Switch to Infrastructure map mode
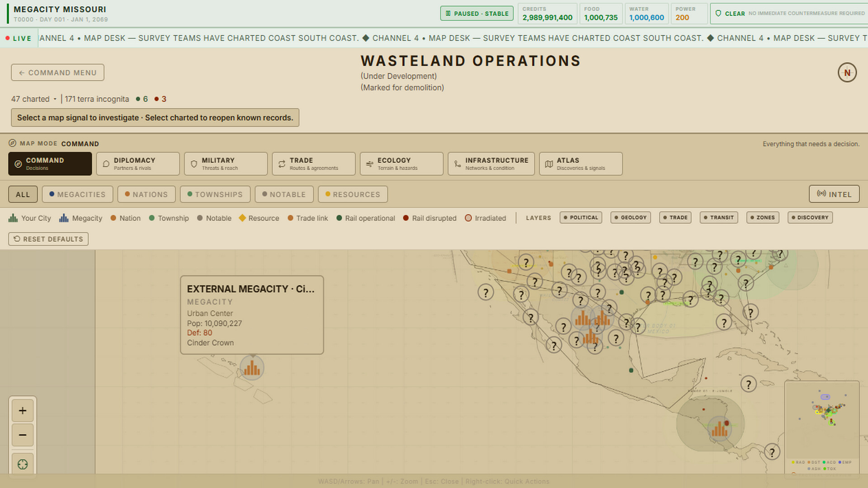The width and height of the screenshot is (868, 488). coord(491,164)
